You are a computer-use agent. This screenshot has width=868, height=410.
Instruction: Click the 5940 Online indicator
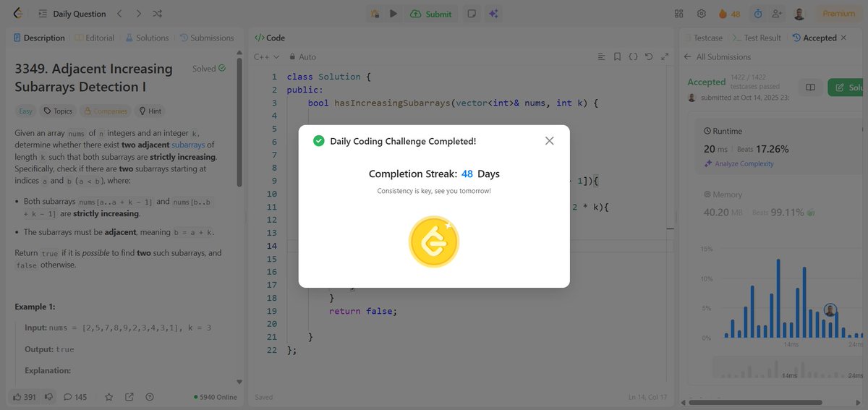pyautogui.click(x=215, y=397)
